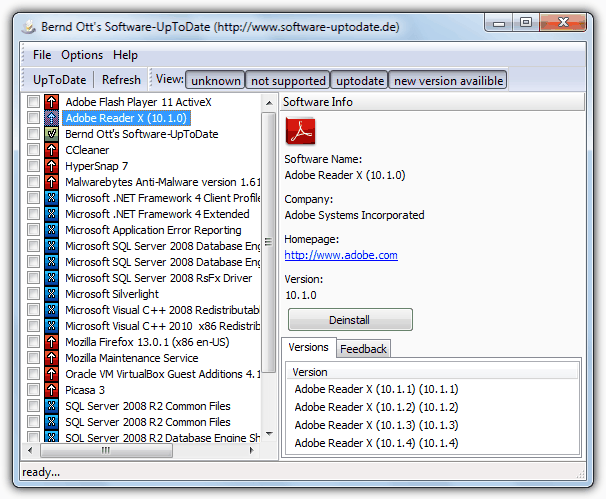Screen dimensions: 606x499
Task: Click the software list scroll down arrow
Action: [x=269, y=434]
